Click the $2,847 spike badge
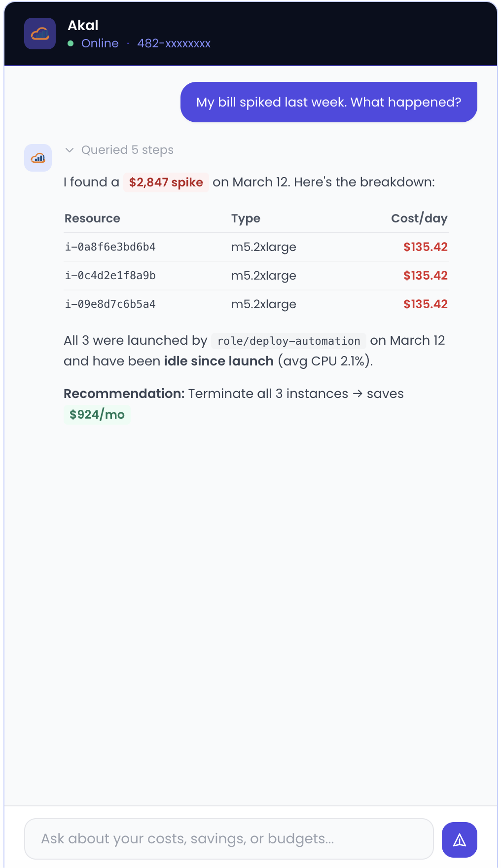Viewport: 501px width, 868px height. click(x=166, y=182)
